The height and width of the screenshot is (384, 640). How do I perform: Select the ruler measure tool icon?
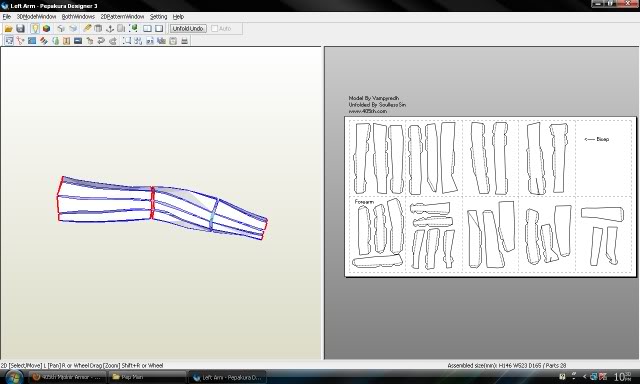[87, 29]
